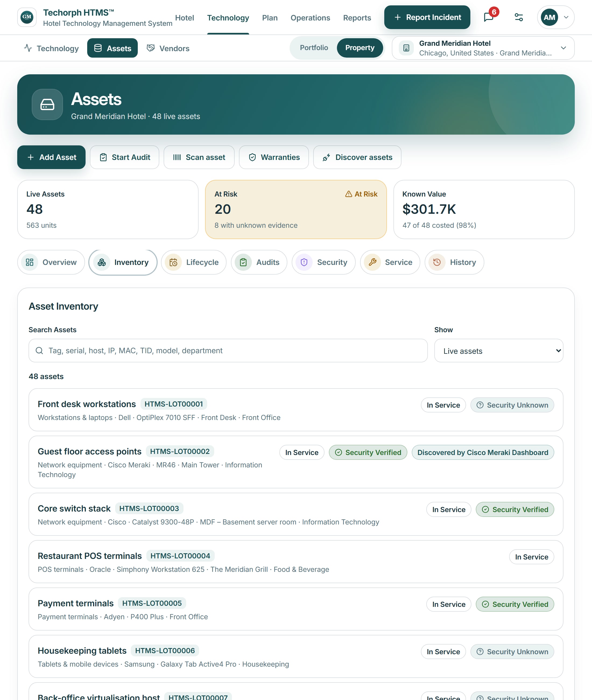
Task: Open the Show Live assets dropdown
Action: [498, 351]
